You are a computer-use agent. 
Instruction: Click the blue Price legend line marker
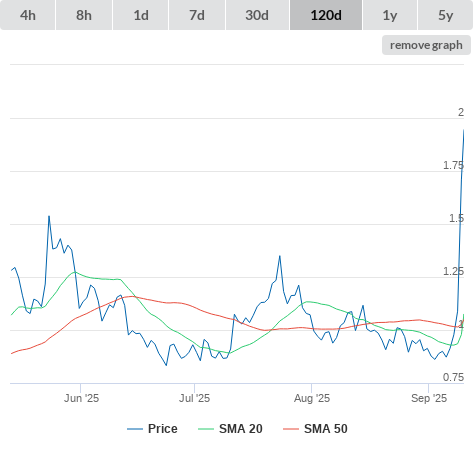(x=135, y=429)
